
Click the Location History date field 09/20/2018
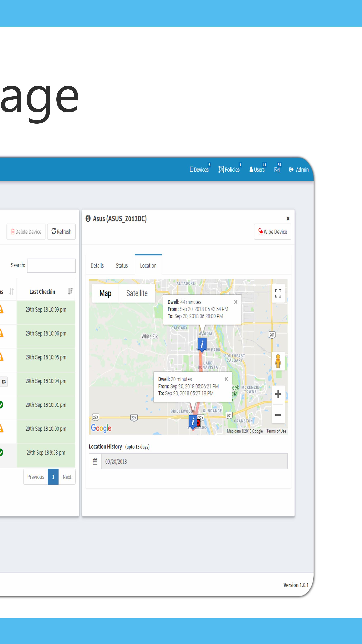pyautogui.click(x=194, y=461)
